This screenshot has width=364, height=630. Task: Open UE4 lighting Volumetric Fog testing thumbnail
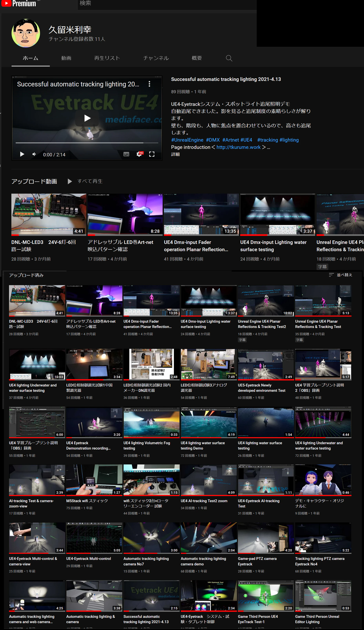(152, 422)
